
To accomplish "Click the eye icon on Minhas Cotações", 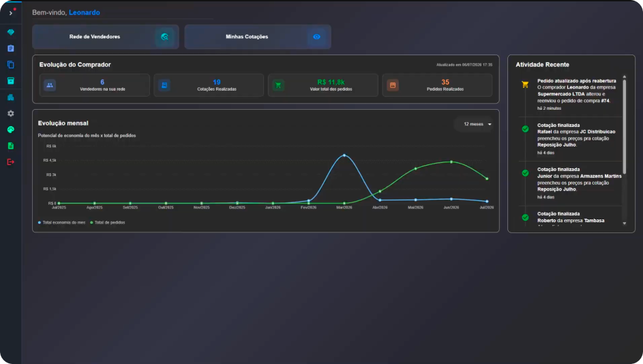I will pos(316,37).
